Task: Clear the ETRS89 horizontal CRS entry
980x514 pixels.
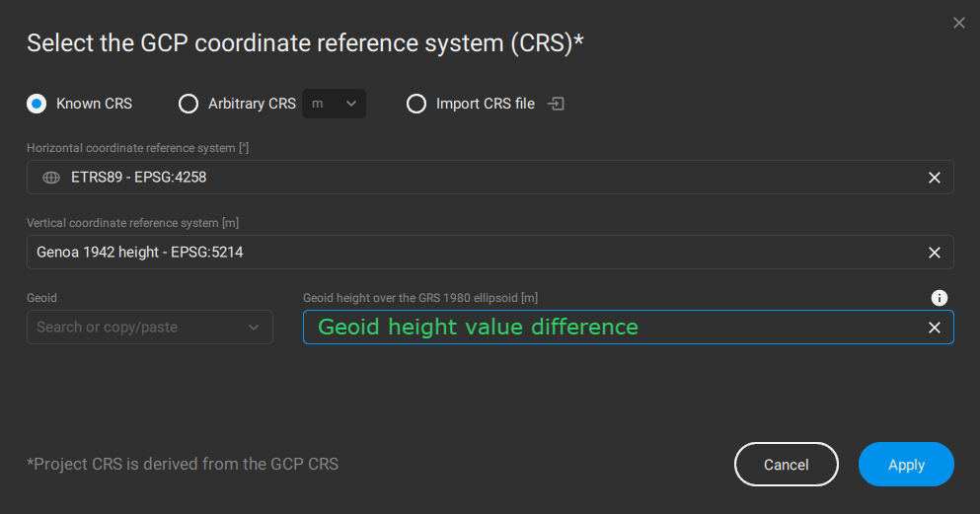Action: (x=934, y=178)
